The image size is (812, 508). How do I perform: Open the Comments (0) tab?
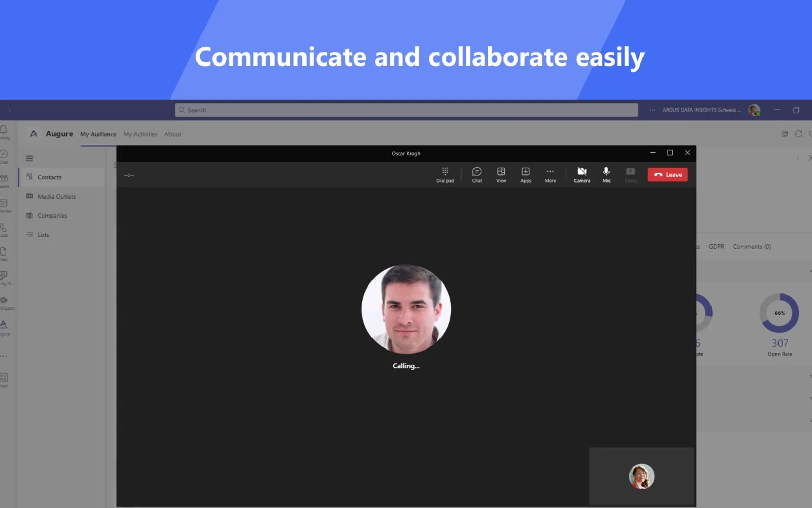tap(752, 247)
